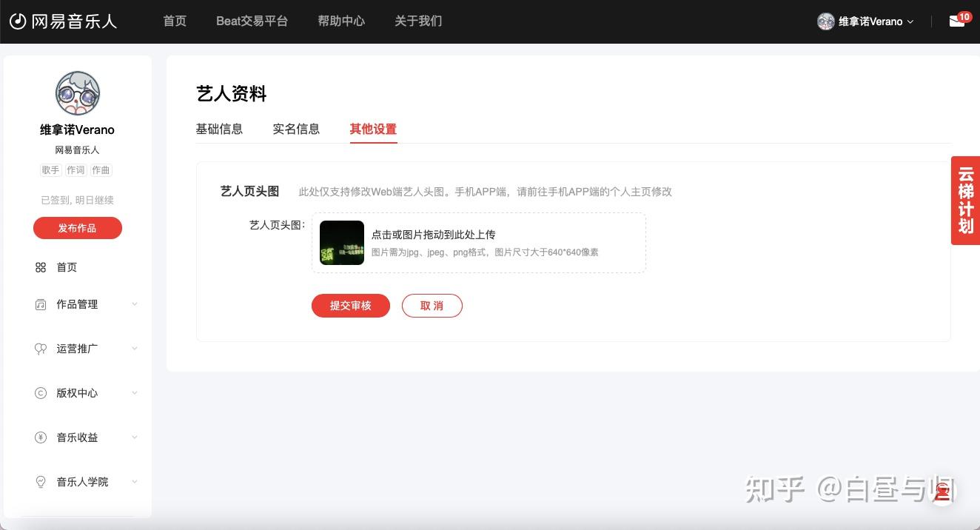
Task: Open the 维拿诺Verano account dropdown
Action: [865, 21]
